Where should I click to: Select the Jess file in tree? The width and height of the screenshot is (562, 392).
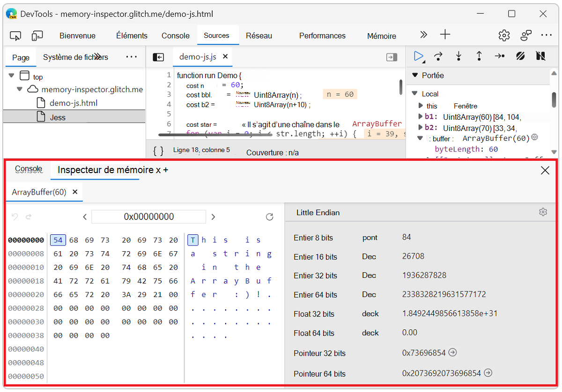[x=74, y=117]
